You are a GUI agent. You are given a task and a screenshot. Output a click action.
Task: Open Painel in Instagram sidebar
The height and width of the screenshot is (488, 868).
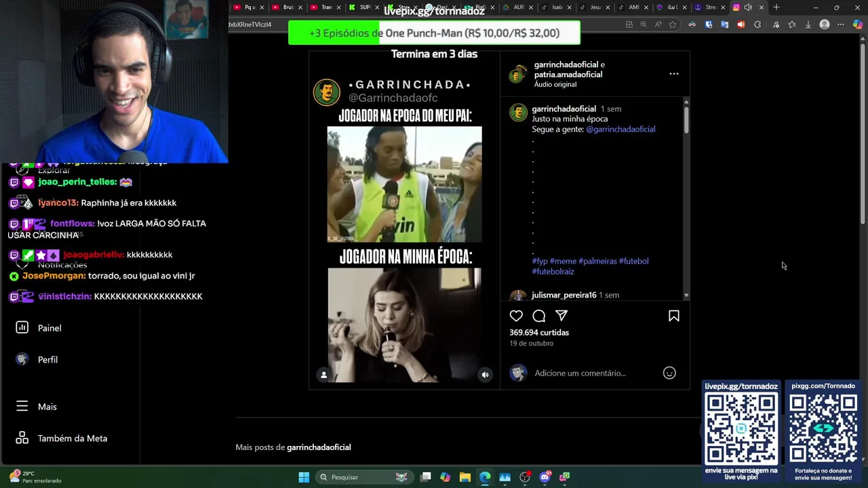(39, 328)
